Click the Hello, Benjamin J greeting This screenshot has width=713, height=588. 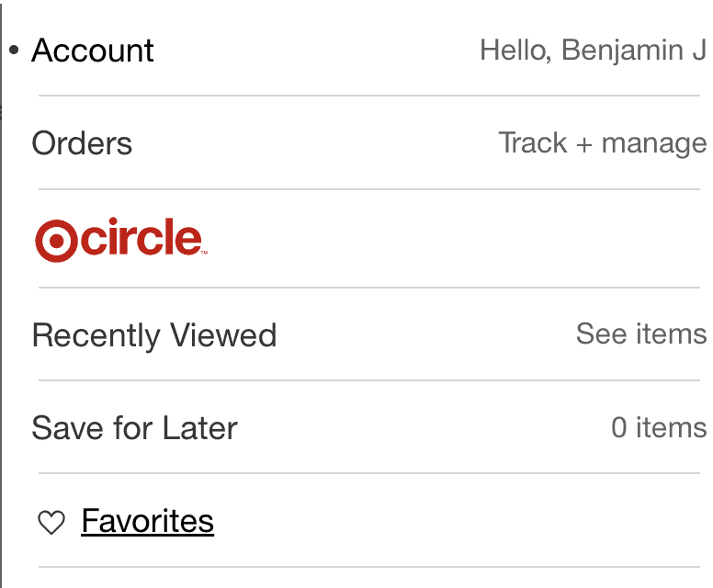point(593,50)
